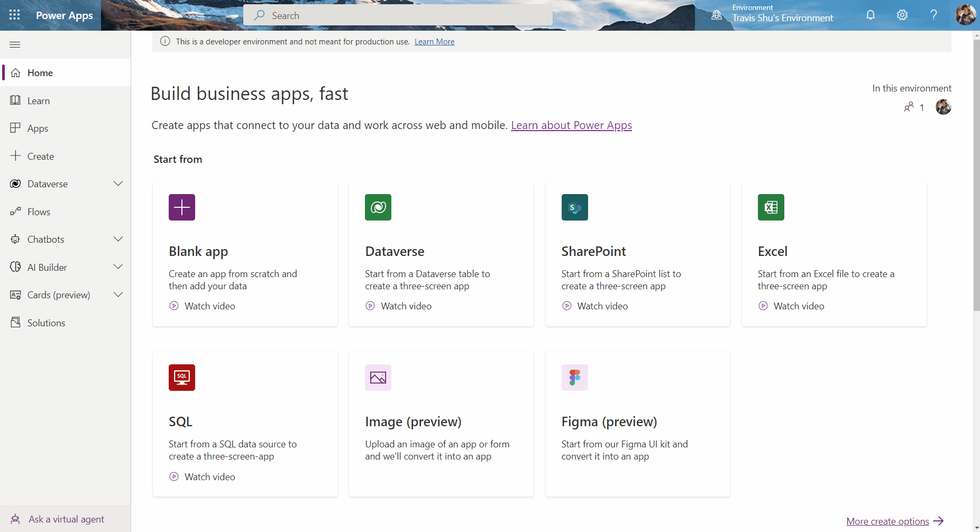This screenshot has height=532, width=980.
Task: Expand the Chatbots section chevron
Action: (118, 239)
